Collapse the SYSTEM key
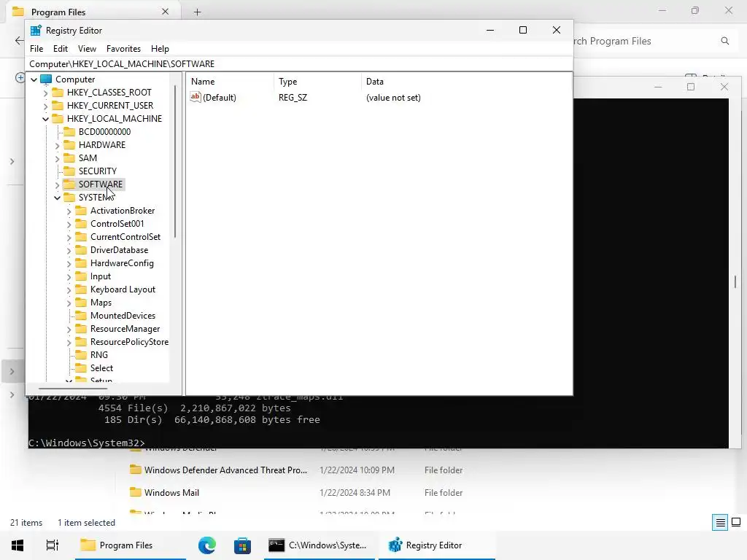The image size is (747, 560). click(x=57, y=198)
